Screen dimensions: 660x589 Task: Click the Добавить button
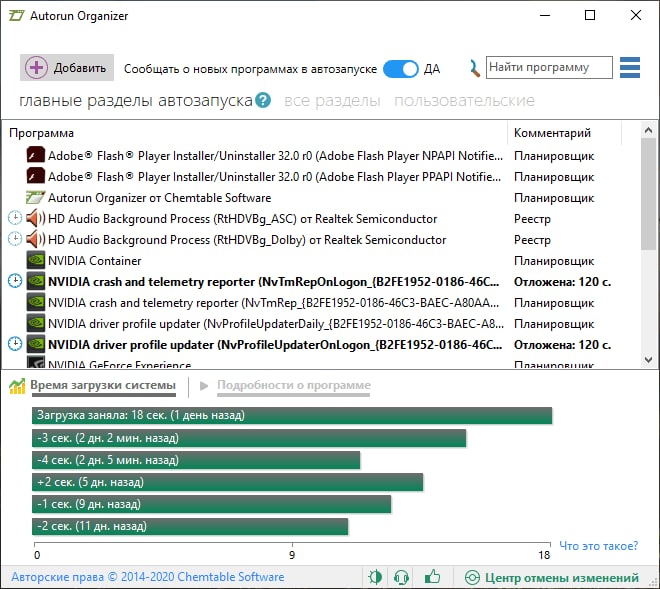(x=67, y=67)
